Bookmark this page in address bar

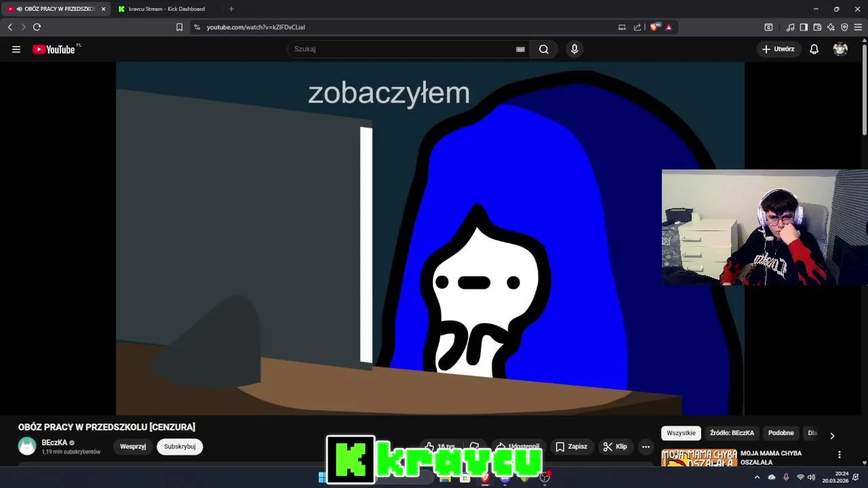(179, 27)
